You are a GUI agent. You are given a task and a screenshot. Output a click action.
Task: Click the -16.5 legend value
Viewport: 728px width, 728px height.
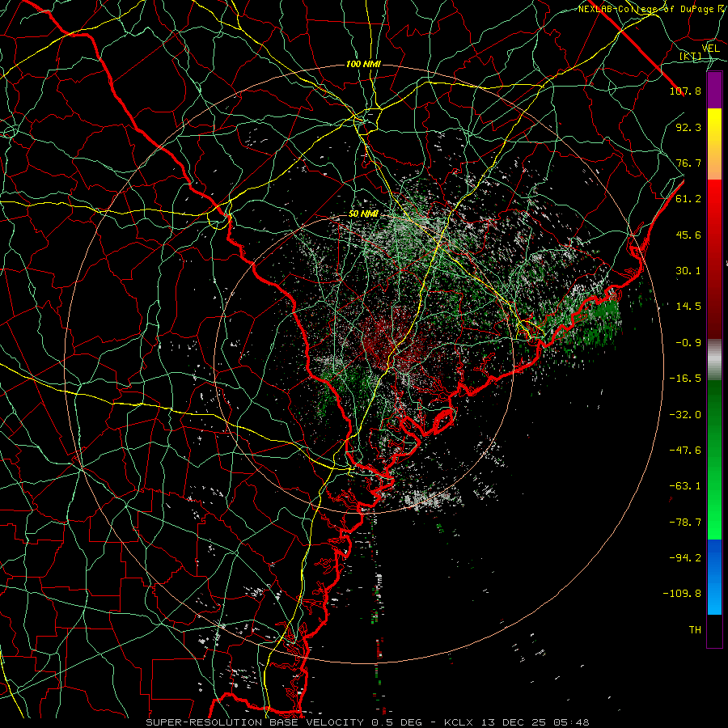[685, 379]
